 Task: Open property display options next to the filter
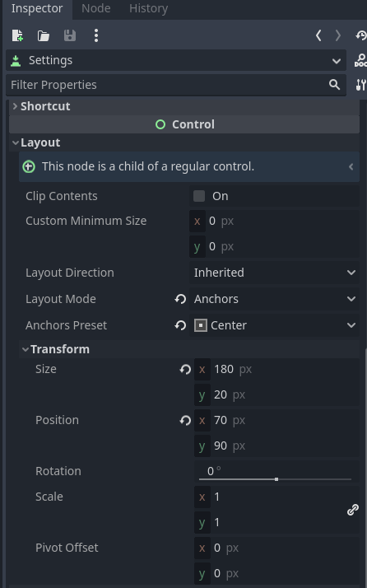360,85
